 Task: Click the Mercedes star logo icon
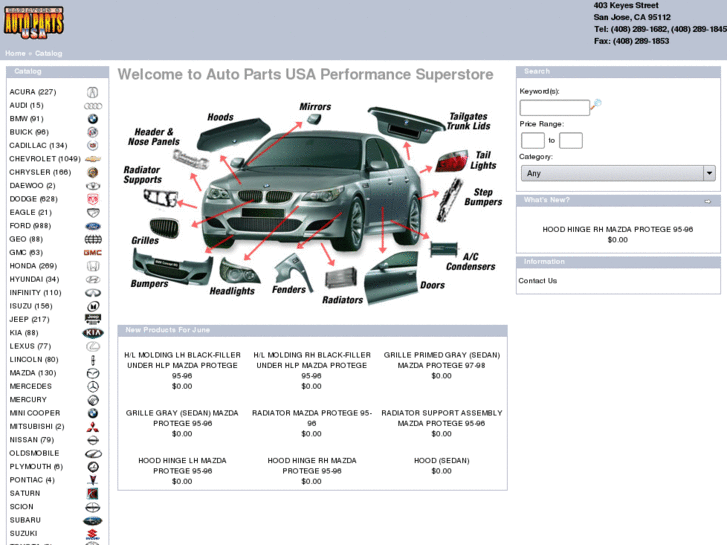93,386
